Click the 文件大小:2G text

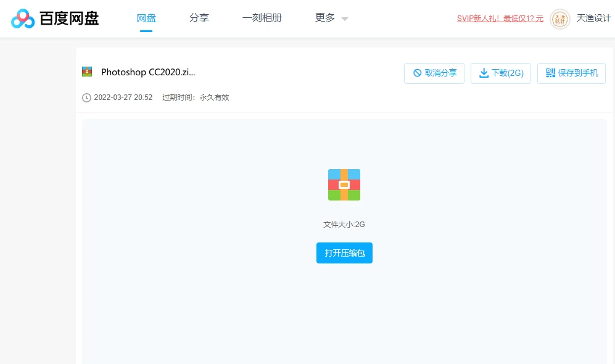tap(344, 225)
